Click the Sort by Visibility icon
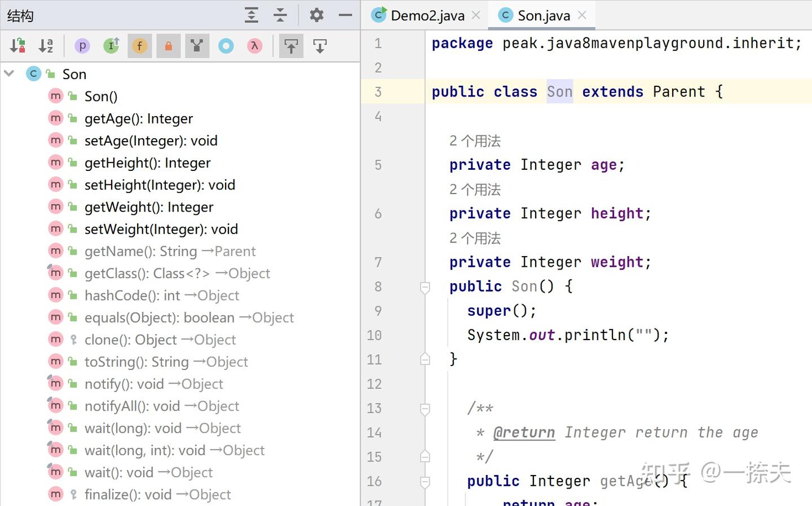This screenshot has height=506, width=812. (x=17, y=46)
